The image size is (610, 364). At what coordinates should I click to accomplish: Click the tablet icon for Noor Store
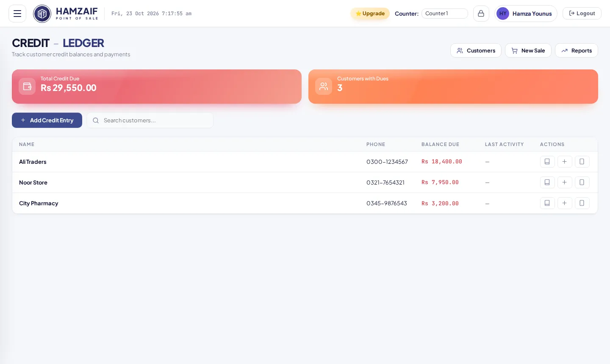tap(582, 182)
